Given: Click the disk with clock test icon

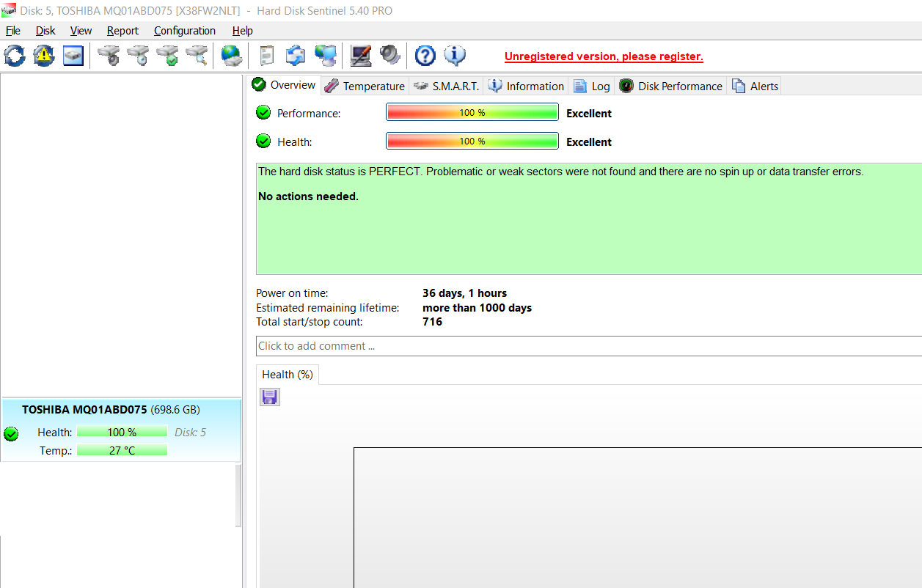Looking at the screenshot, I should [x=138, y=56].
